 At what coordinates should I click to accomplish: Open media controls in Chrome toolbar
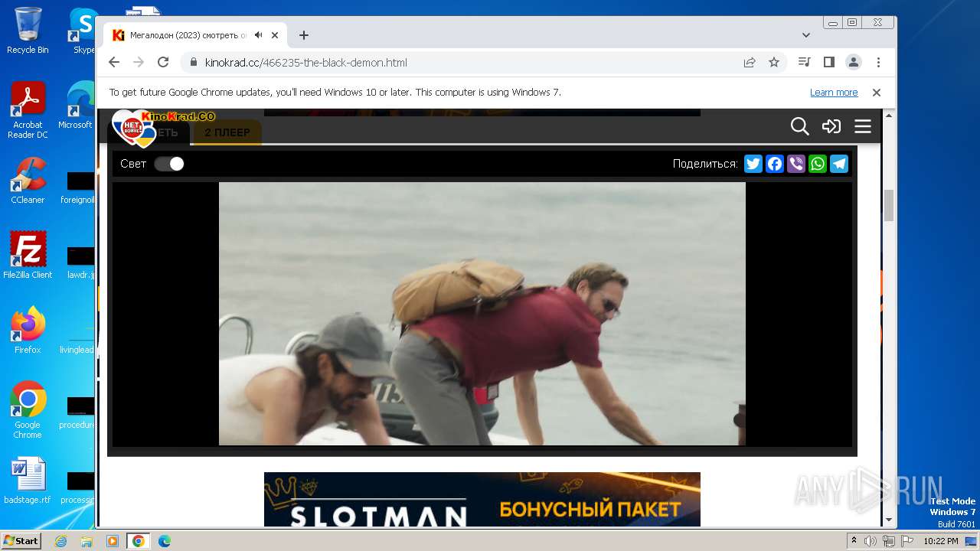(x=804, y=63)
